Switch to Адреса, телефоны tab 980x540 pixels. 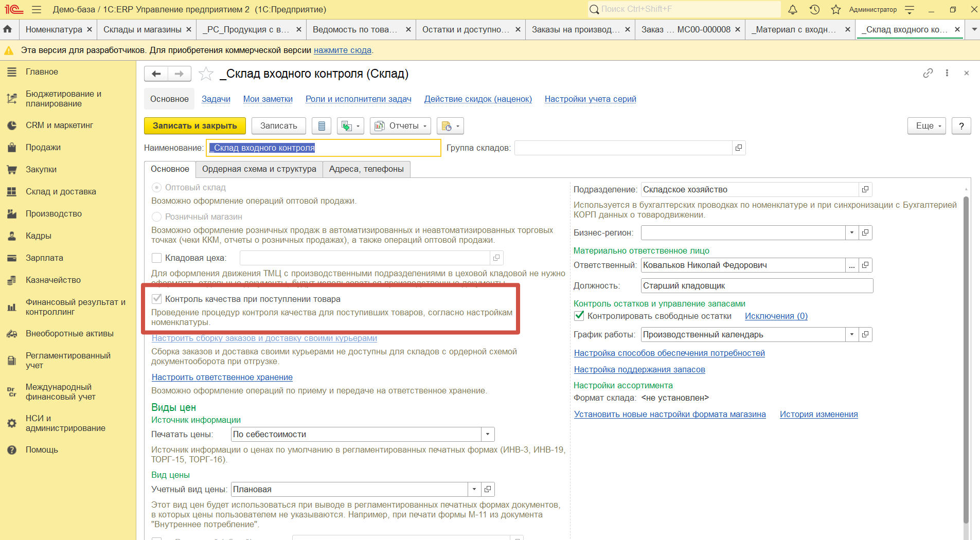pyautogui.click(x=366, y=169)
